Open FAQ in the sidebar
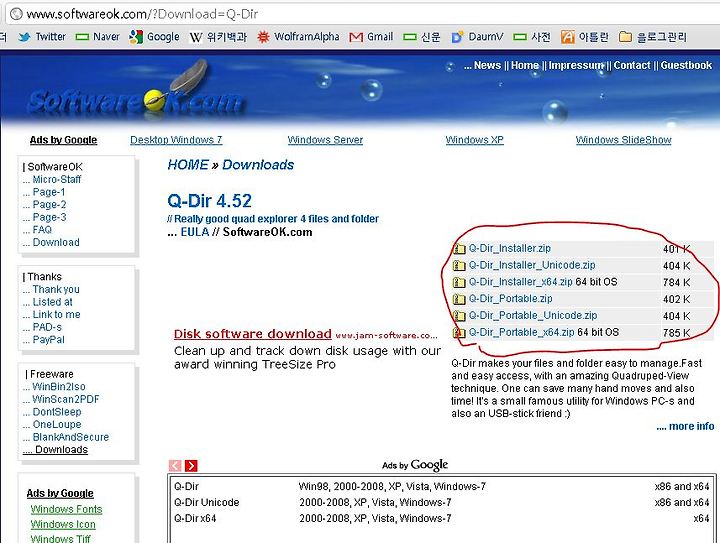 (42, 230)
